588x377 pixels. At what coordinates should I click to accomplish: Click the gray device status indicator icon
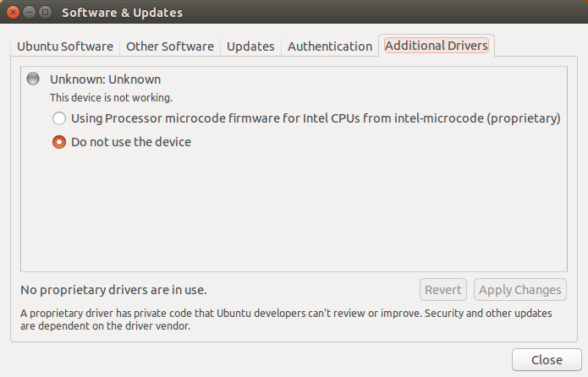pyautogui.click(x=33, y=79)
